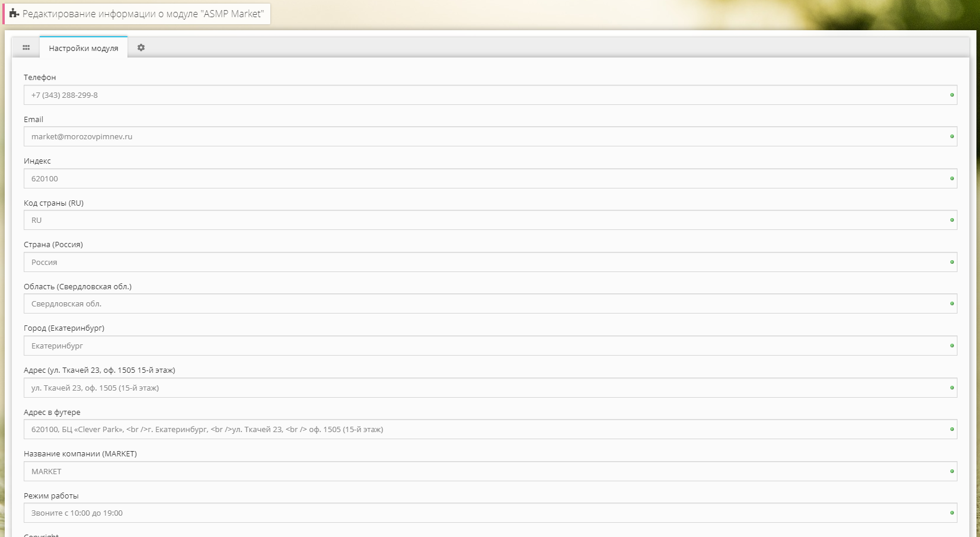Click green status dot in Телефон field
This screenshot has height=537, width=980.
tap(952, 95)
